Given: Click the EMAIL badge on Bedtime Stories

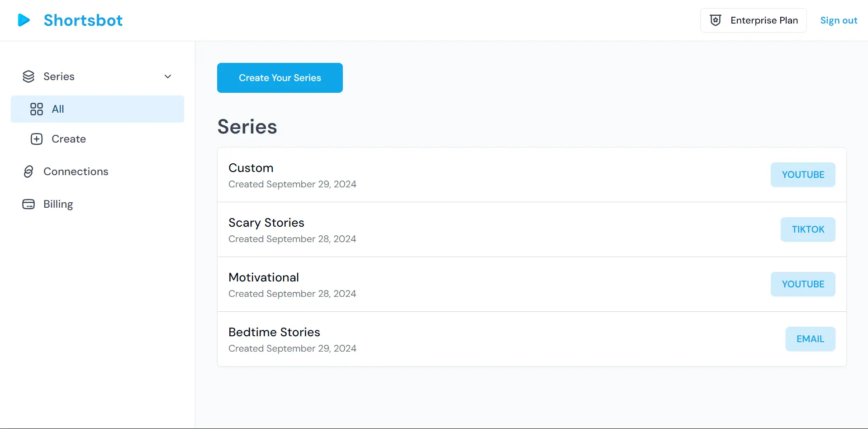Looking at the screenshot, I should point(810,339).
